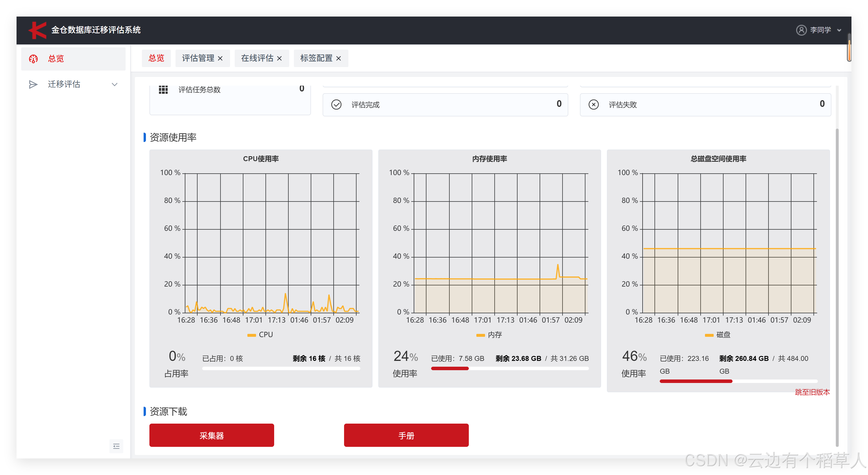This screenshot has width=868, height=475.
Task: Select the 评估完成 count card
Action: click(445, 105)
